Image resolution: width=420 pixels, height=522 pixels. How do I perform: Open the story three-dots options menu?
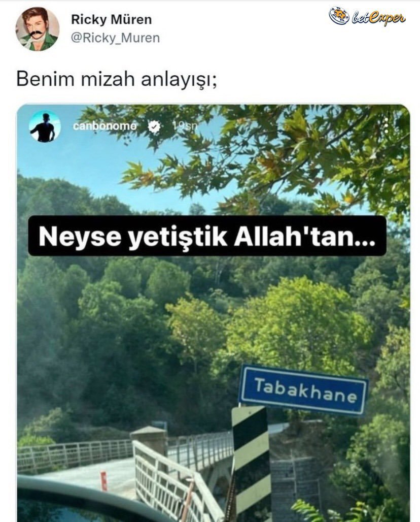[387, 126]
